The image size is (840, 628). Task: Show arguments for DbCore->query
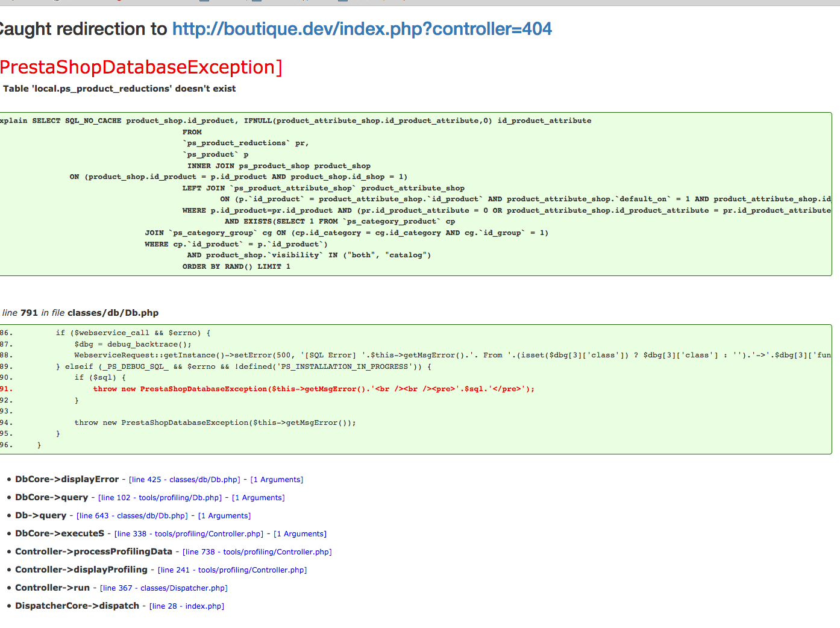coord(259,498)
